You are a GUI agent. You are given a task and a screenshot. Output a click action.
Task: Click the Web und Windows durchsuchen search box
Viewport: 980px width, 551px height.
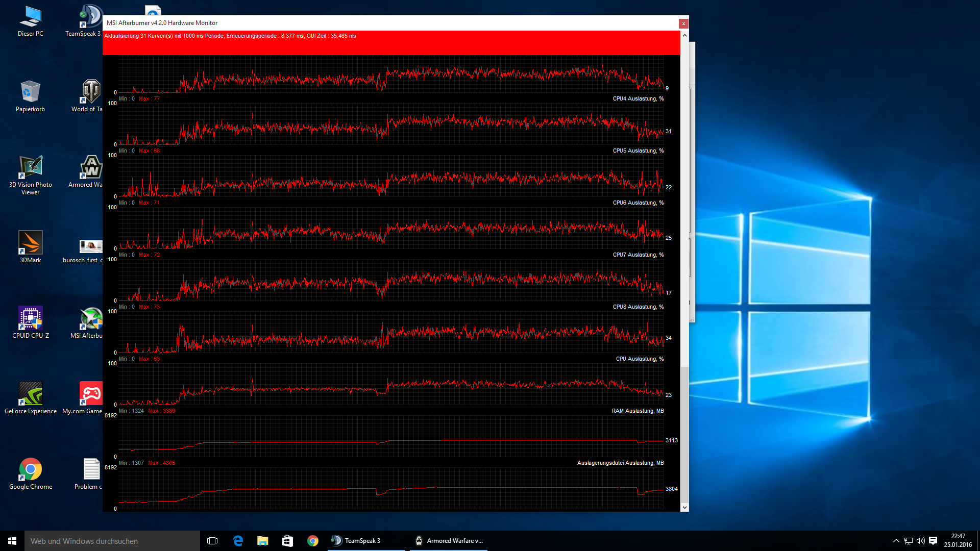click(112, 541)
